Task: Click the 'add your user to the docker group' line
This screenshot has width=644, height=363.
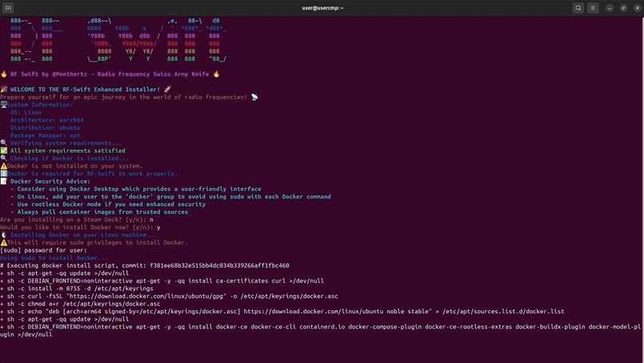Action: click(x=170, y=197)
